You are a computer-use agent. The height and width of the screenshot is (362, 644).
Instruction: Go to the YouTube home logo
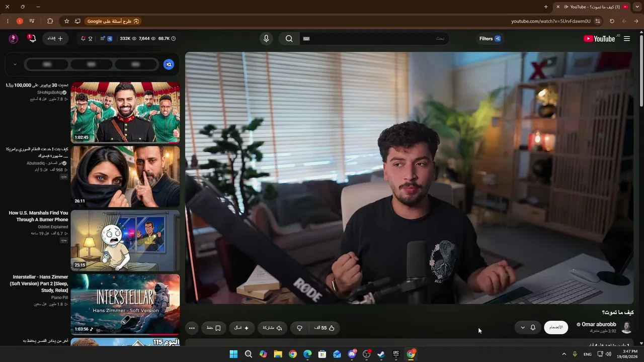click(599, 39)
